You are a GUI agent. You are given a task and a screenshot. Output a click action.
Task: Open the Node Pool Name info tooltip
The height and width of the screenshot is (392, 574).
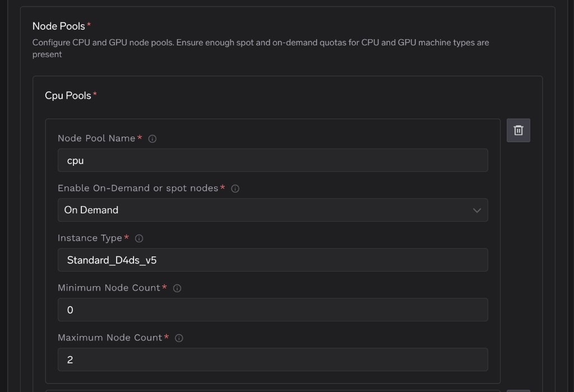(x=152, y=138)
